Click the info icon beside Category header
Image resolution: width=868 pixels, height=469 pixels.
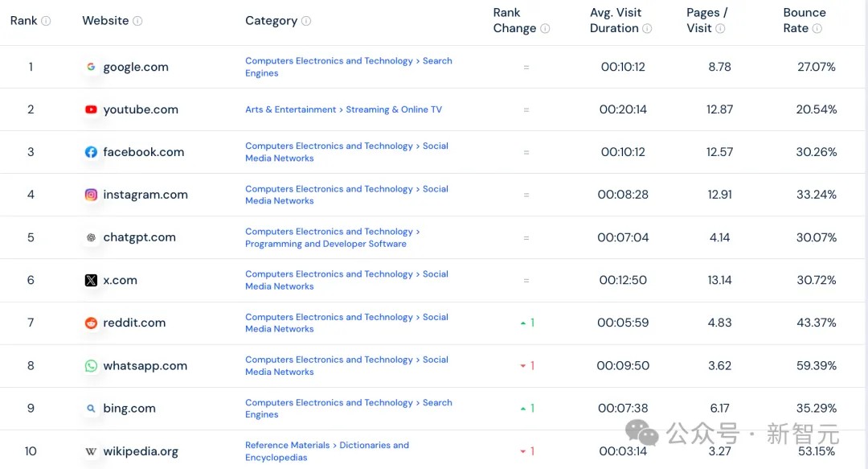pyautogui.click(x=306, y=20)
